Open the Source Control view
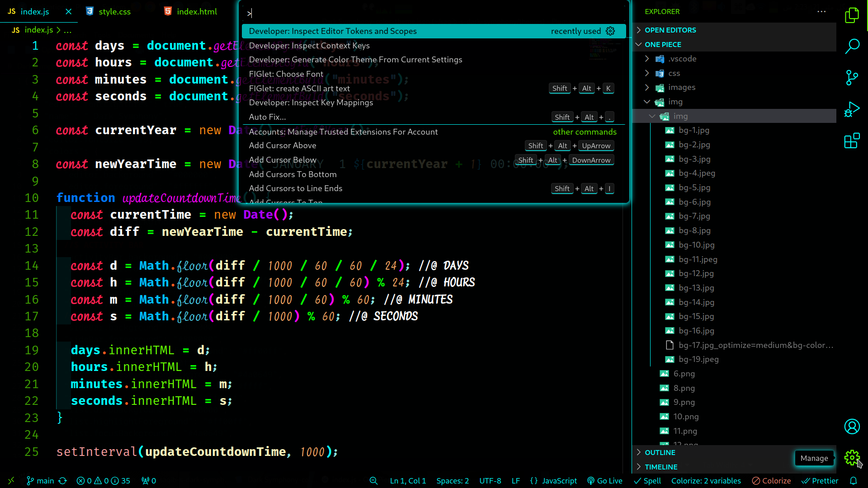868x488 pixels. click(x=852, y=78)
